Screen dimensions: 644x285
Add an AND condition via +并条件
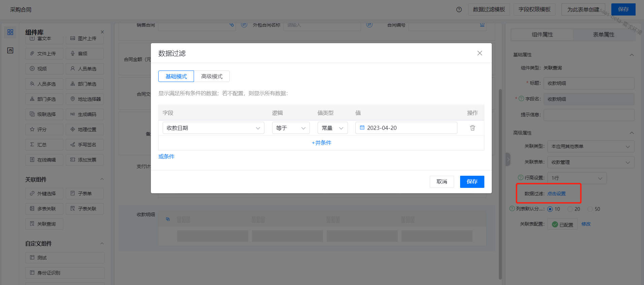(321, 143)
